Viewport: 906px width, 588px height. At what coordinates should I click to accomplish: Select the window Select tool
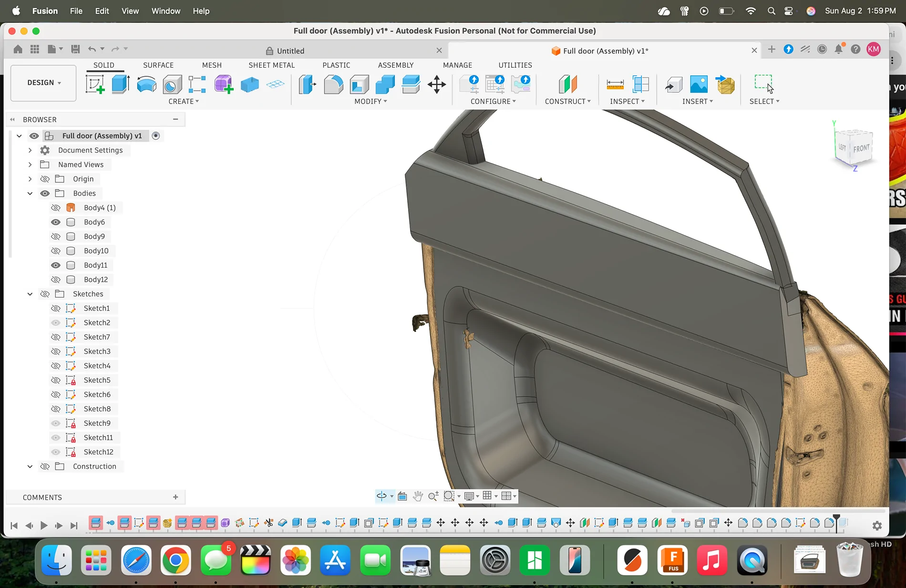(764, 83)
